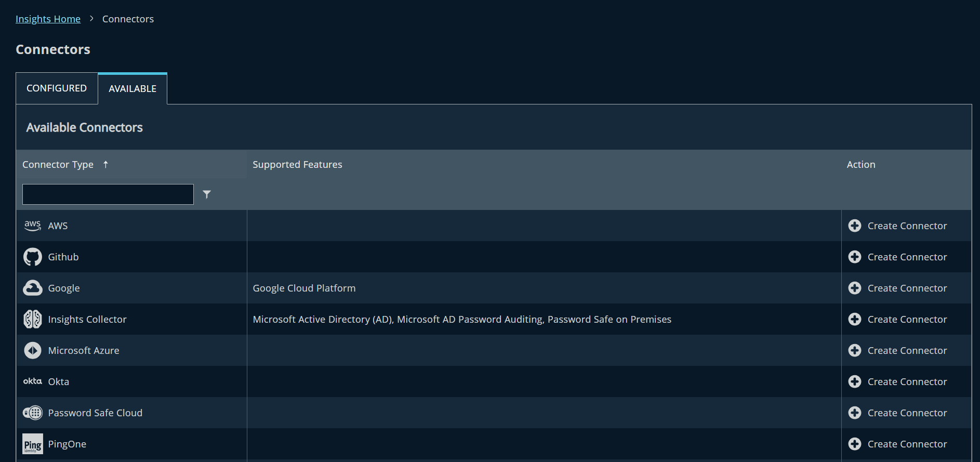
Task: Go to the Insights Home breadcrumb link
Action: click(x=48, y=19)
